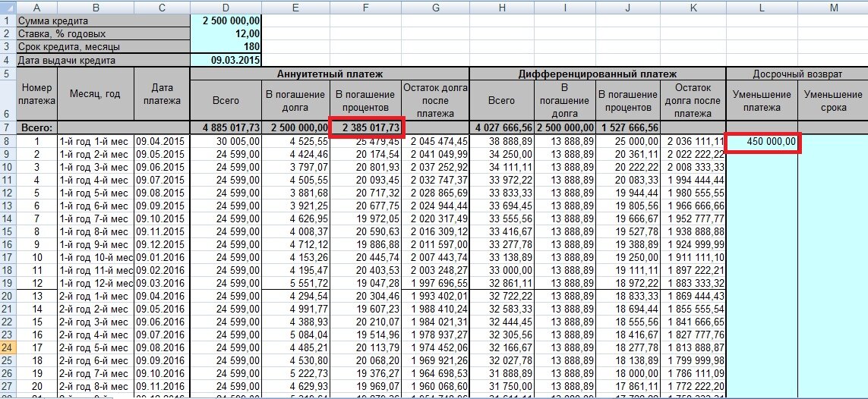Click the 'Дифференцированный платеж' header cell
The image size is (868, 399).
coord(598,74)
